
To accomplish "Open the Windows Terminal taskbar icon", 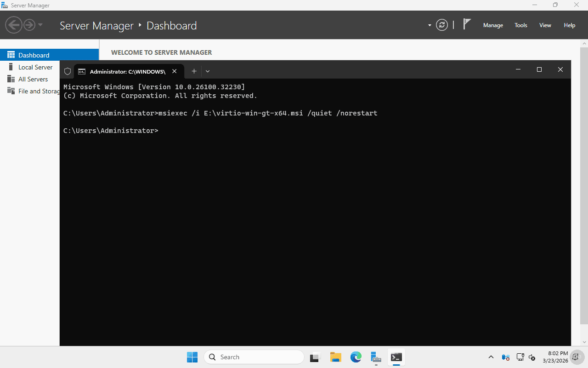I will [396, 357].
